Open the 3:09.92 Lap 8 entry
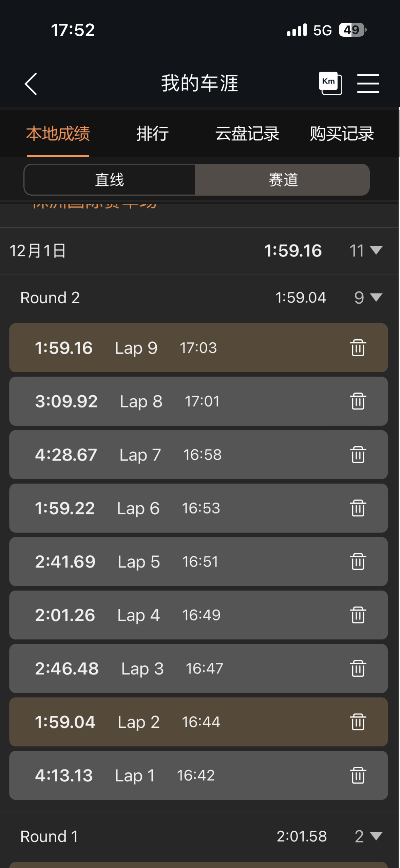This screenshot has width=400, height=868. click(x=170, y=401)
